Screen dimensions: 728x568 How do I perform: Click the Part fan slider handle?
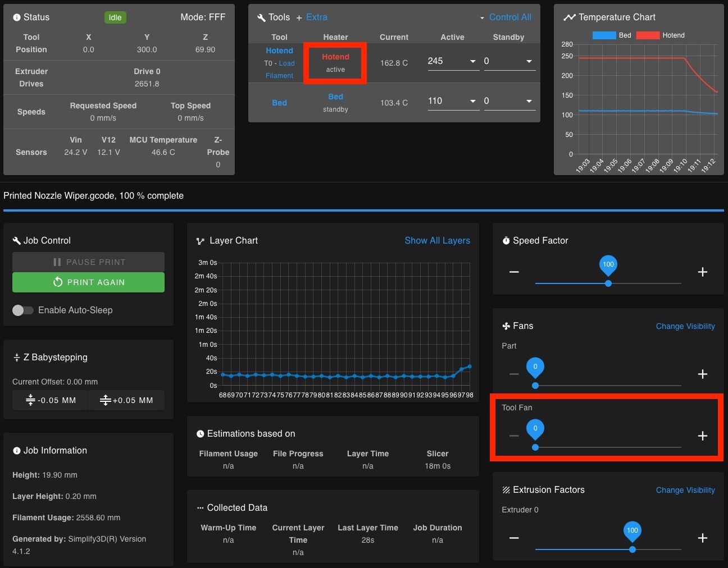point(535,386)
